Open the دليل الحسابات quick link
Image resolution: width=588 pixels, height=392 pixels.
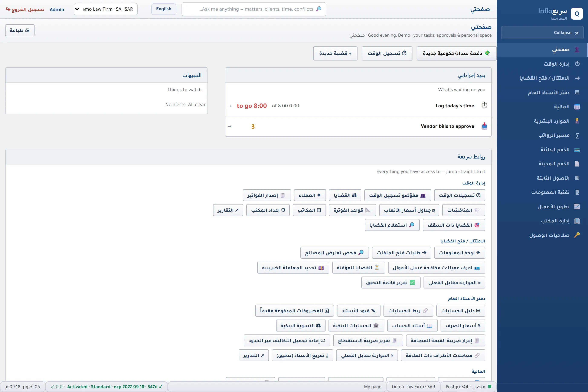[x=461, y=311]
